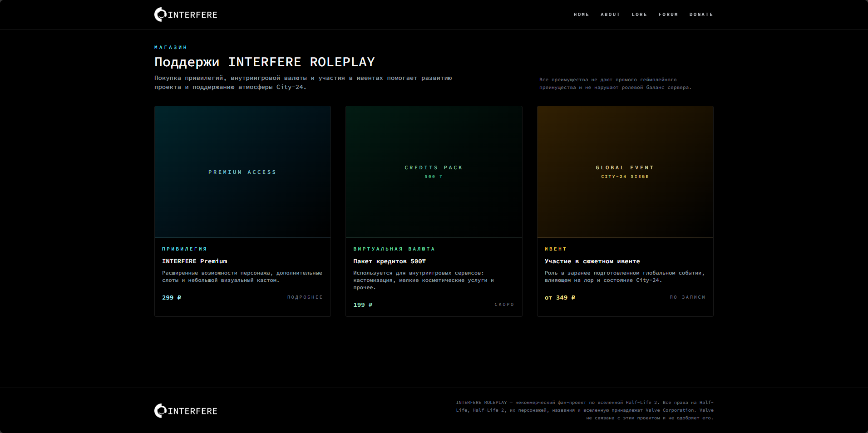The image size is (868, 433).
Task: Click the 299 ₽ price label
Action: pos(172,298)
